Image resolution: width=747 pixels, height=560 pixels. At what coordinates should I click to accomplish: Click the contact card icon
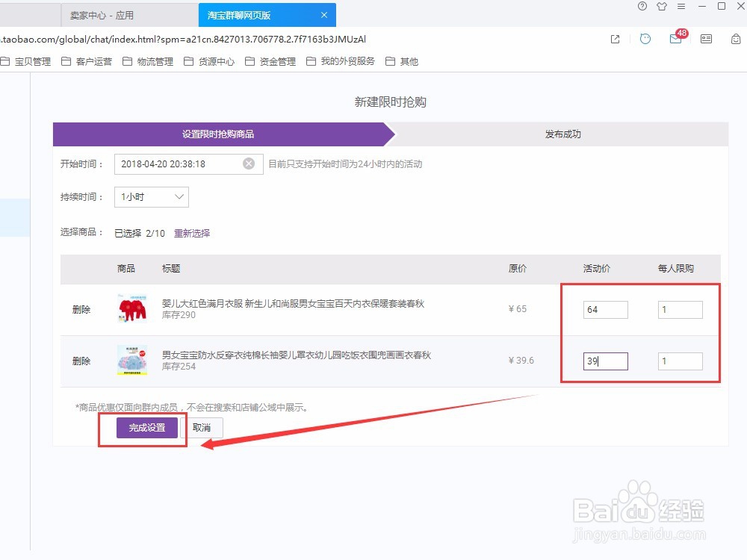706,39
